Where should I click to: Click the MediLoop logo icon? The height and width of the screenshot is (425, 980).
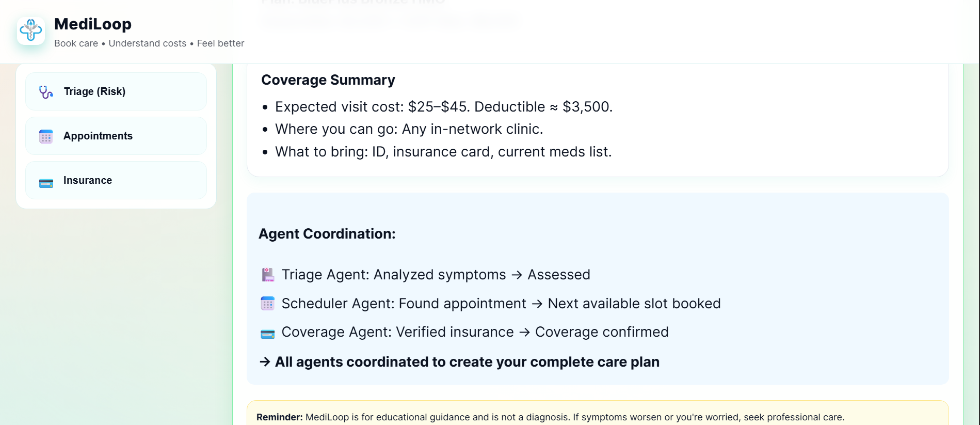(31, 30)
